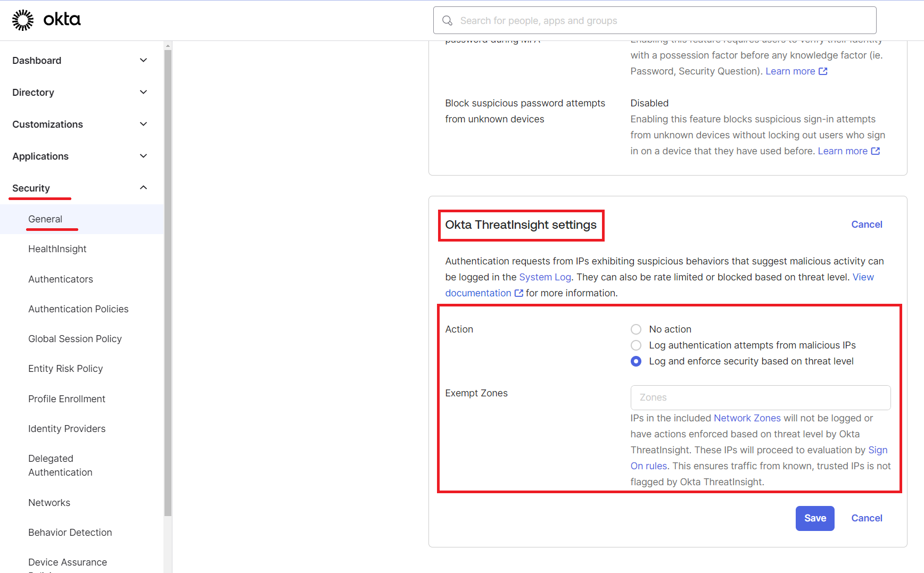Click the Exempt Zones input field
The height and width of the screenshot is (573, 924).
[x=760, y=397]
